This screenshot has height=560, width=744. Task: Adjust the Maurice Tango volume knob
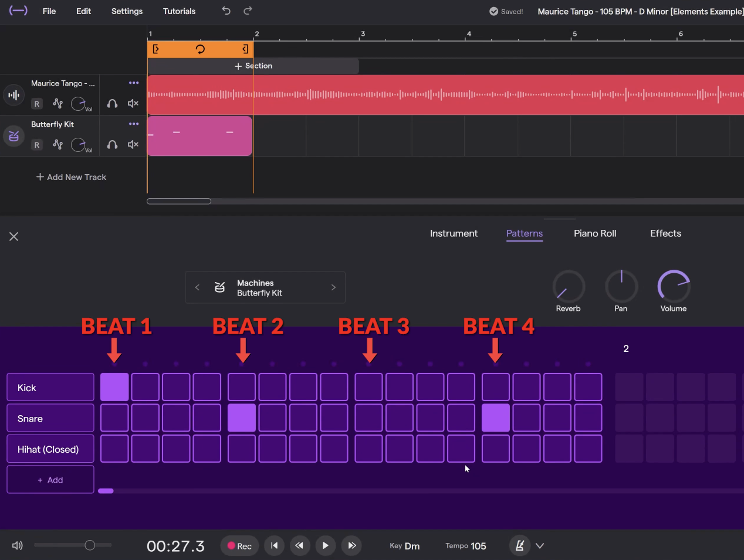pyautogui.click(x=78, y=104)
